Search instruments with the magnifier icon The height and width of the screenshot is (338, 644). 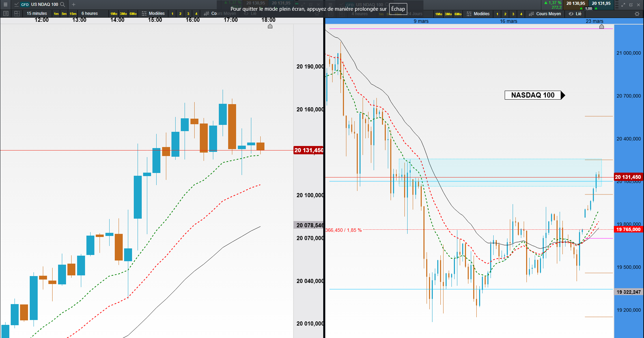(63, 4)
